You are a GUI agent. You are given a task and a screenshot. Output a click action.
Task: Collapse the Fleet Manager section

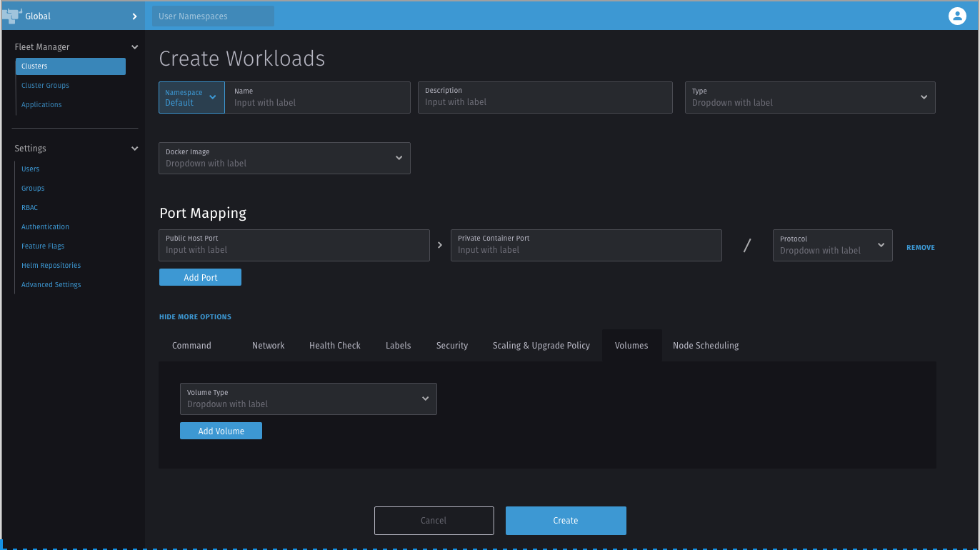(134, 46)
